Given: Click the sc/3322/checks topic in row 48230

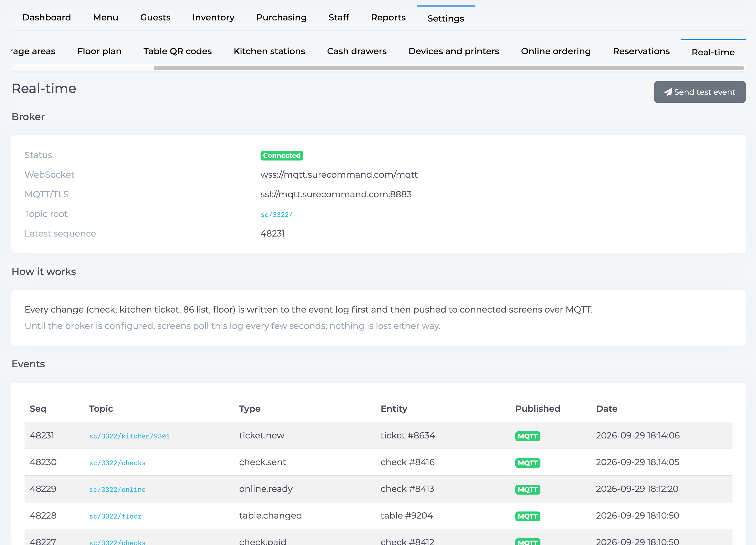Looking at the screenshot, I should (x=117, y=463).
